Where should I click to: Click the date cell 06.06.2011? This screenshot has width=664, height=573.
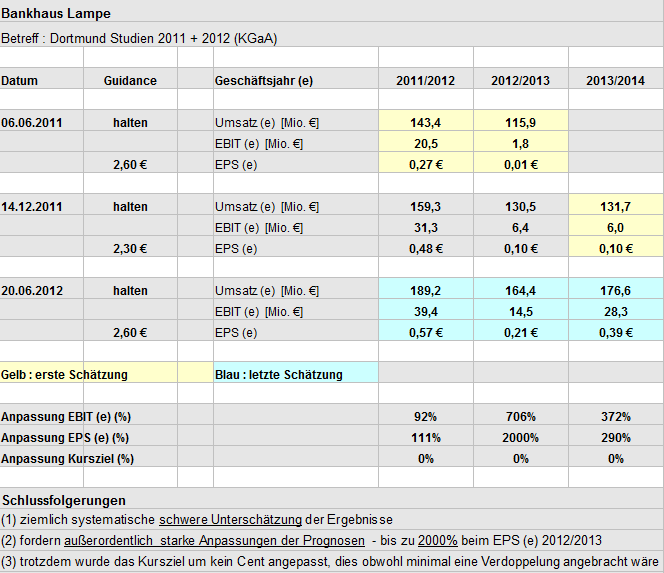coord(32,123)
